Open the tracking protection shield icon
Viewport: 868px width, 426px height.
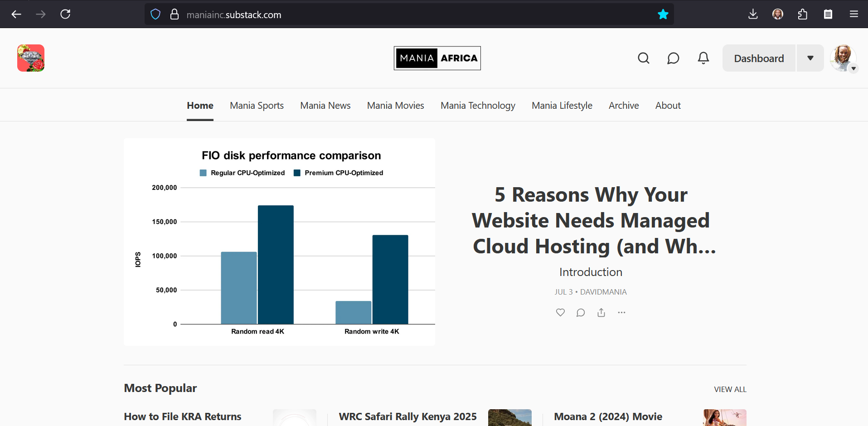155,15
